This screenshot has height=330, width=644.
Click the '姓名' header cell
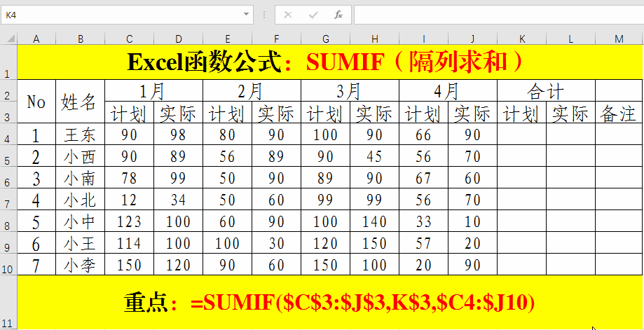tap(81, 102)
